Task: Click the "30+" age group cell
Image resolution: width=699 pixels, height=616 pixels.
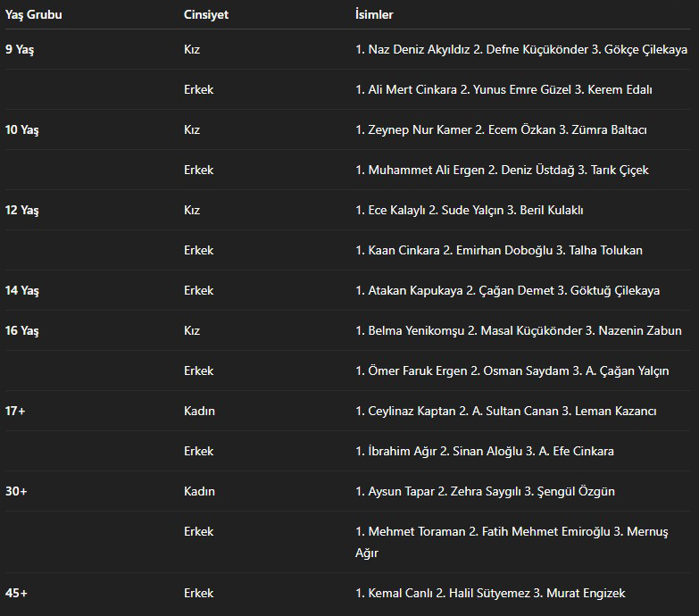Action: 16,492
